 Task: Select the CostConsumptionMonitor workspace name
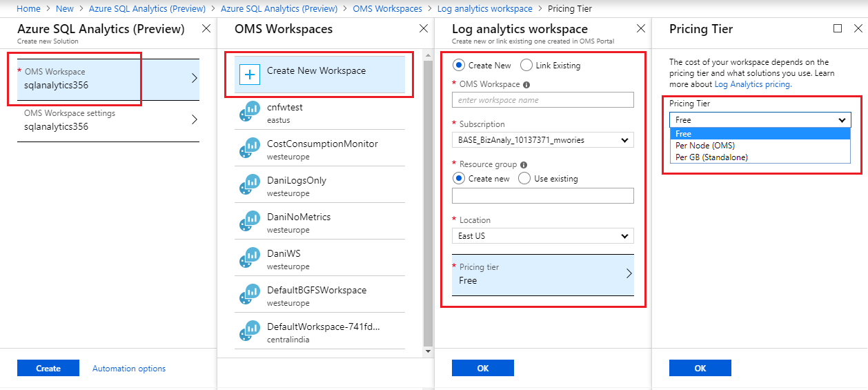tap(322, 144)
